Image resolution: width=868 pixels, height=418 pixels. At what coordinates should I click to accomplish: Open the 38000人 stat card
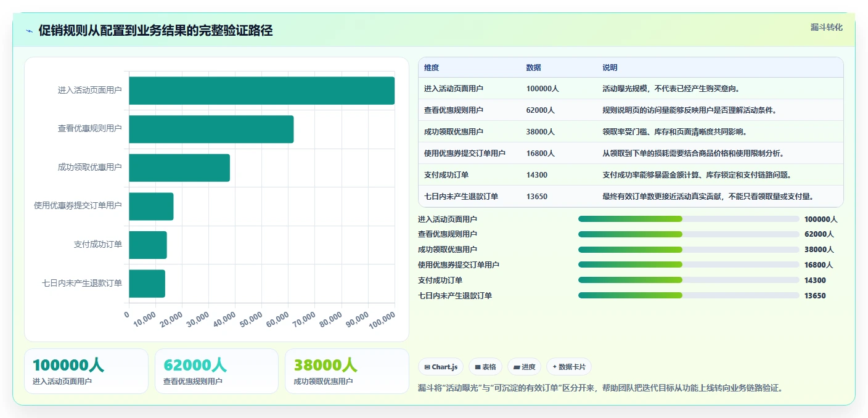pos(347,371)
